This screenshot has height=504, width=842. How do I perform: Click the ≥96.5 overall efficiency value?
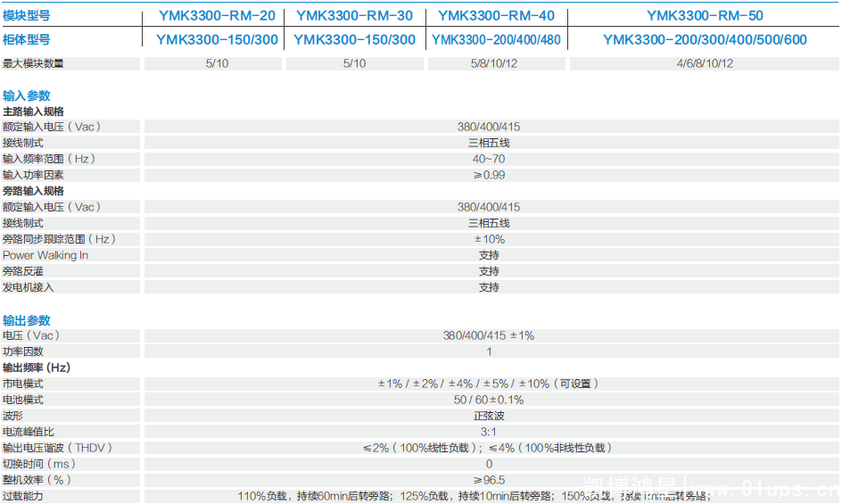489,480
